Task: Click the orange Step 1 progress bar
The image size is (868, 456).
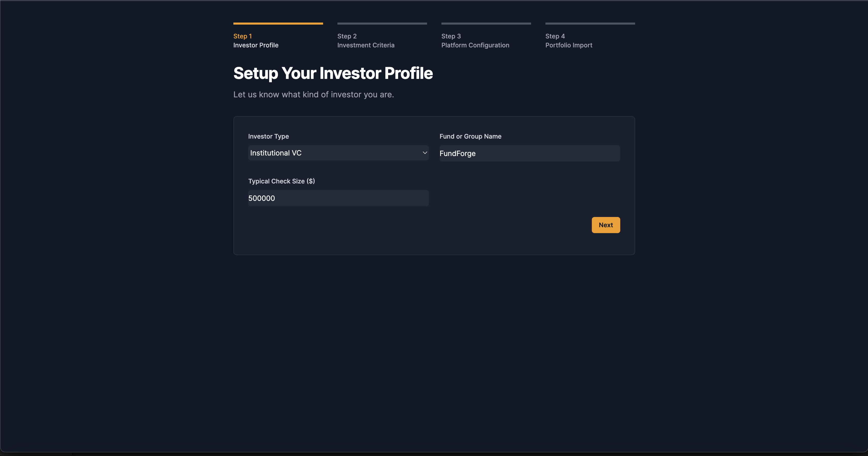Action: tap(278, 24)
